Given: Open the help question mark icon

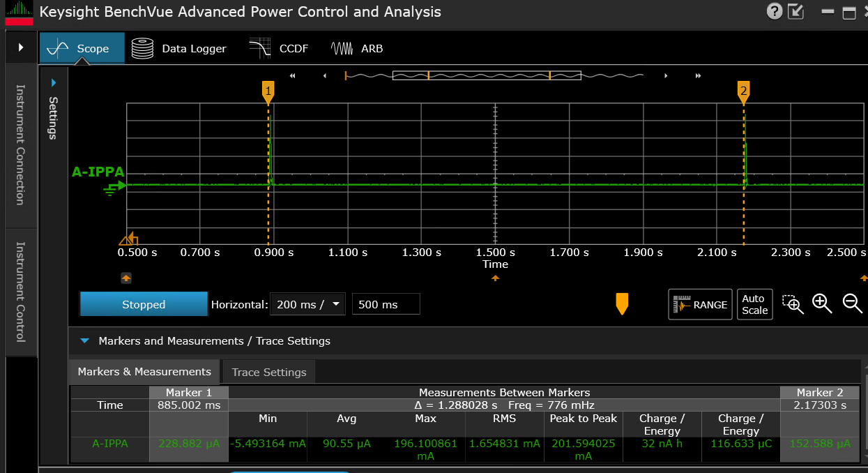Looking at the screenshot, I should 775,11.
